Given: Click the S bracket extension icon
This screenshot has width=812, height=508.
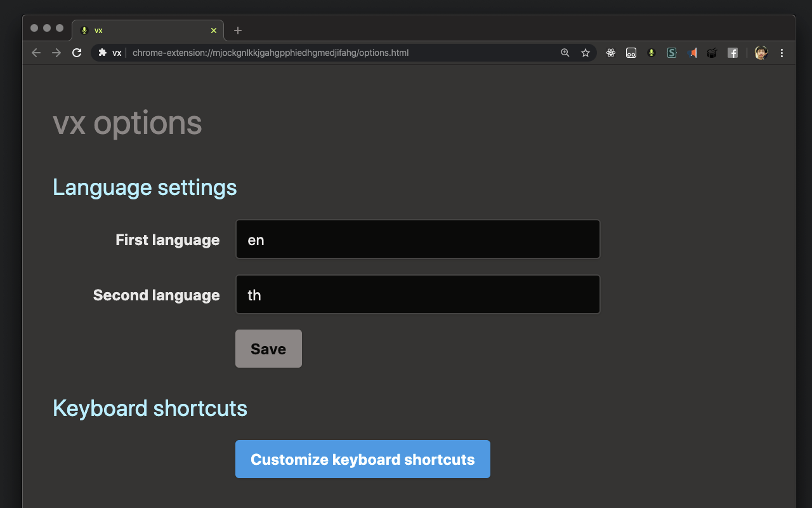Looking at the screenshot, I should tap(672, 53).
